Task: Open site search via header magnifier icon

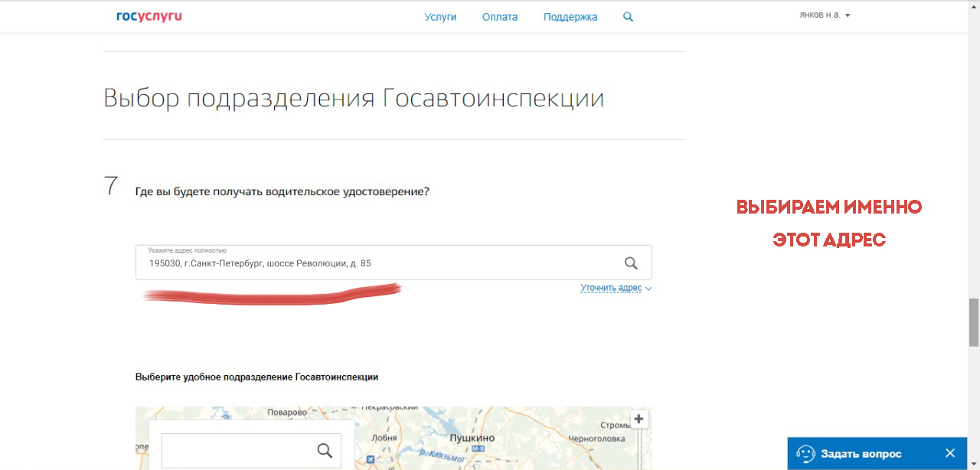Action: (628, 17)
